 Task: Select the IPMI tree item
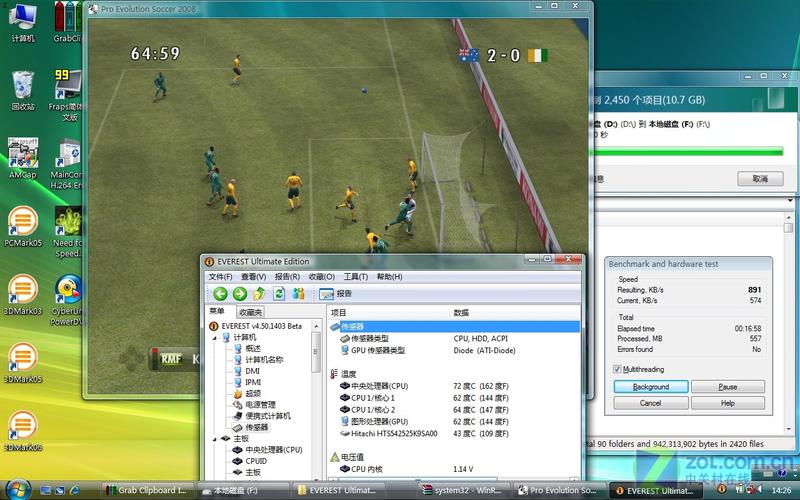(253, 382)
